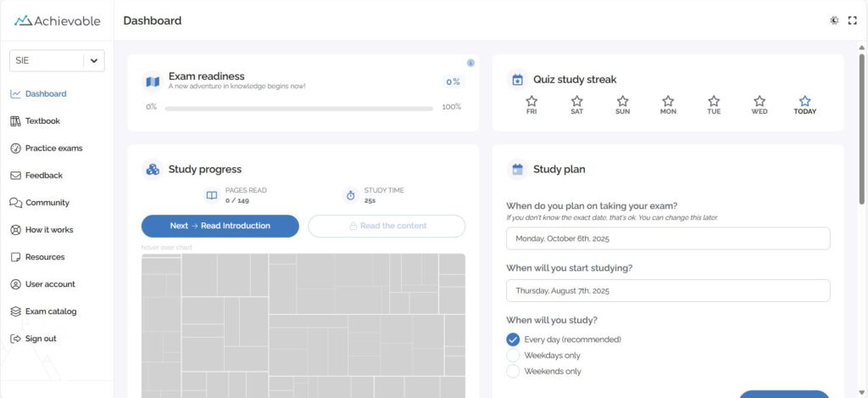Click today's star in quiz streak

[804, 101]
